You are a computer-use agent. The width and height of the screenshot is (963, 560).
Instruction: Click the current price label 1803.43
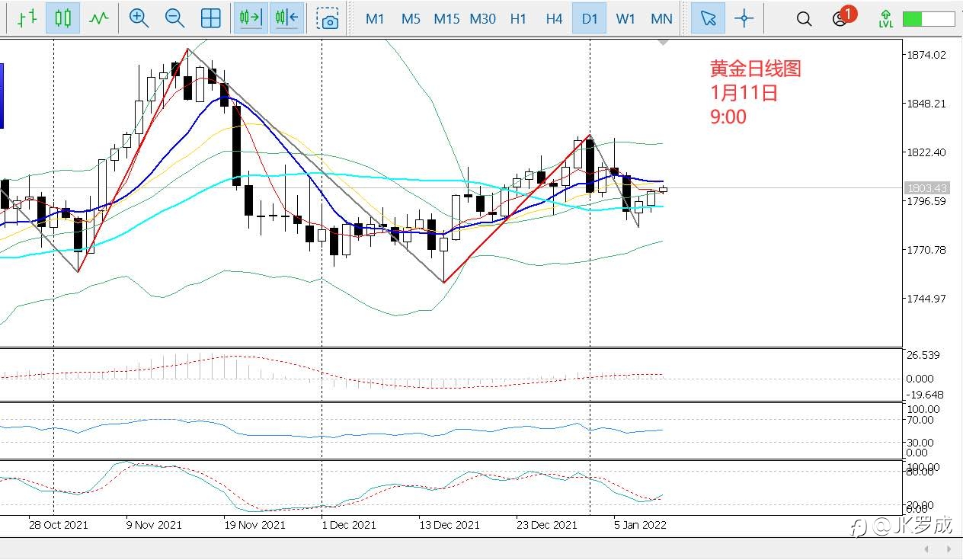[926, 188]
